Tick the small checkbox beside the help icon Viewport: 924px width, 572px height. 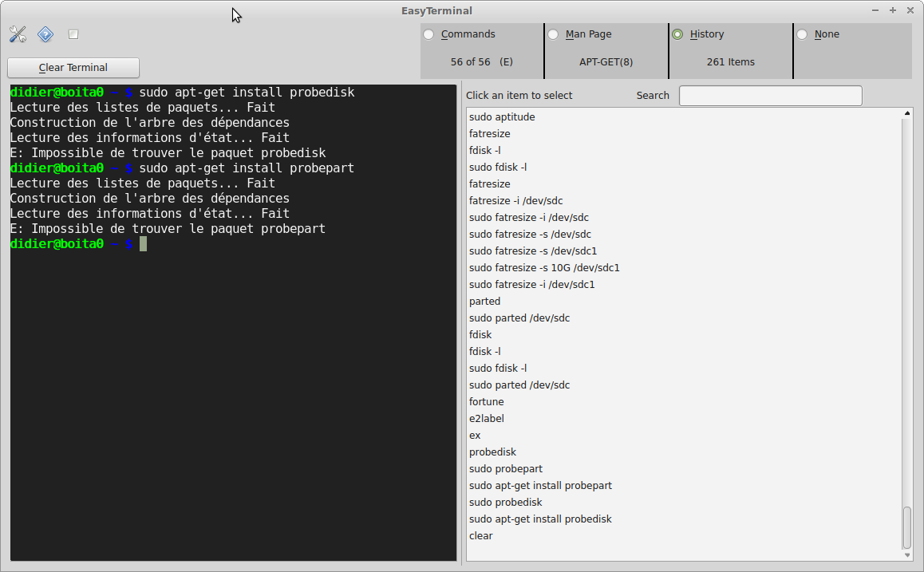(73, 34)
